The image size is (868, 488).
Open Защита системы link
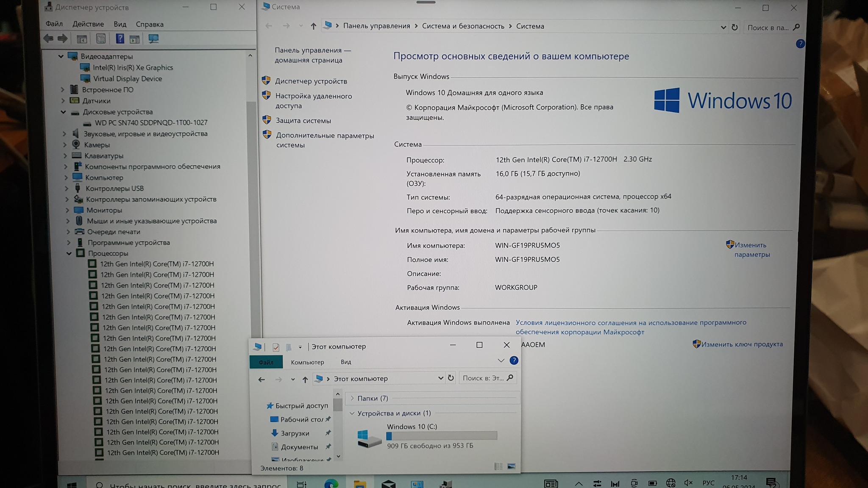click(303, 121)
